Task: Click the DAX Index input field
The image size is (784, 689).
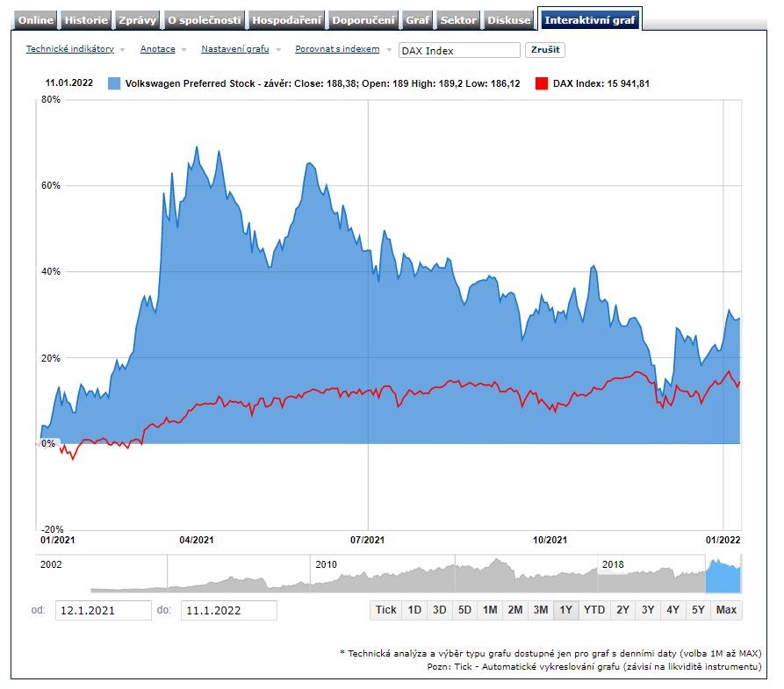Action: pos(458,51)
